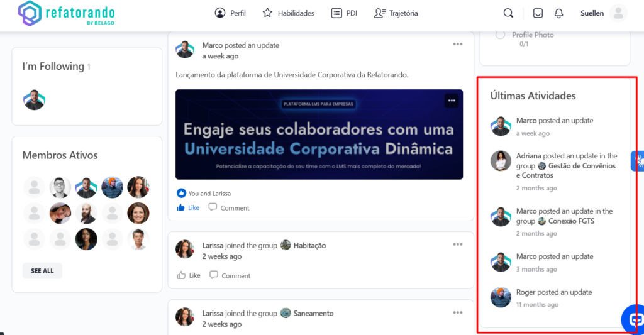
Task: Click the Refatorando logo
Action: 67,13
